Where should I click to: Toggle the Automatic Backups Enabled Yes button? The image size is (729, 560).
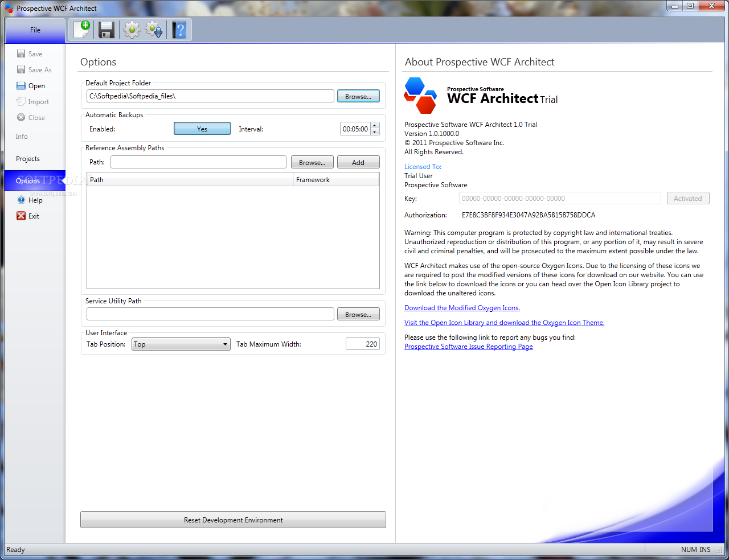coord(202,129)
